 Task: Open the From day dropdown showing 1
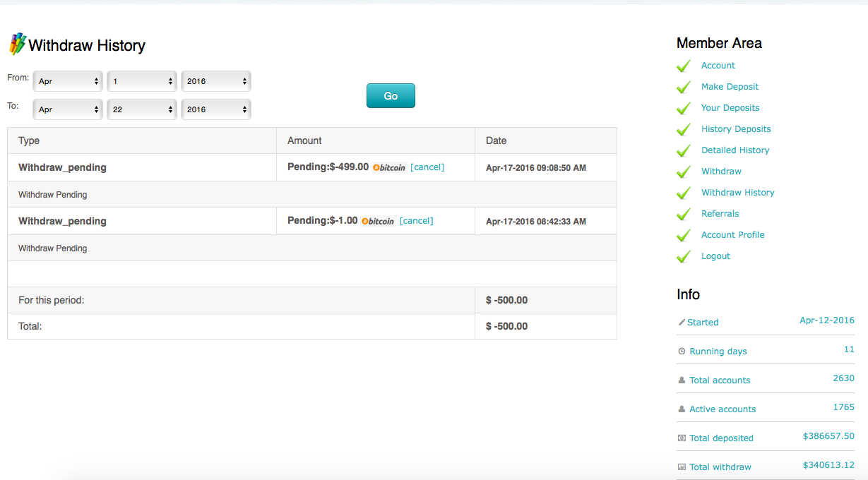click(142, 81)
